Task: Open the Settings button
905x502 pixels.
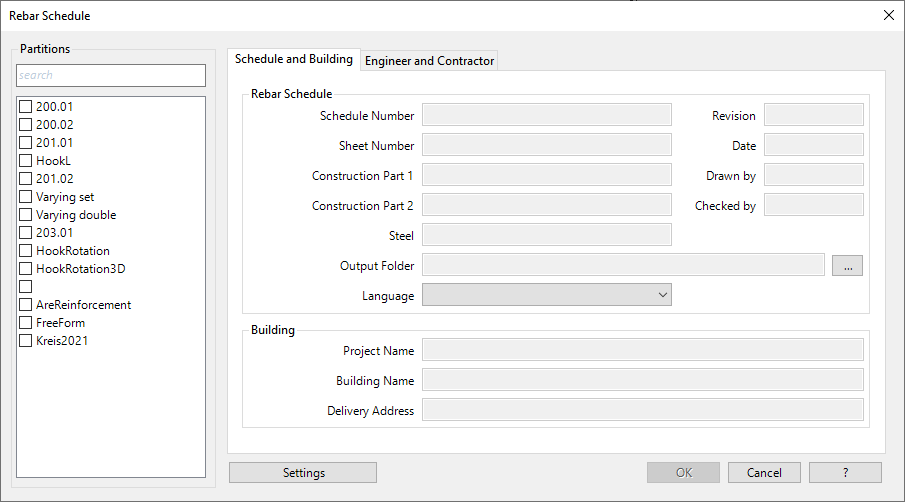Action: pyautogui.click(x=303, y=473)
